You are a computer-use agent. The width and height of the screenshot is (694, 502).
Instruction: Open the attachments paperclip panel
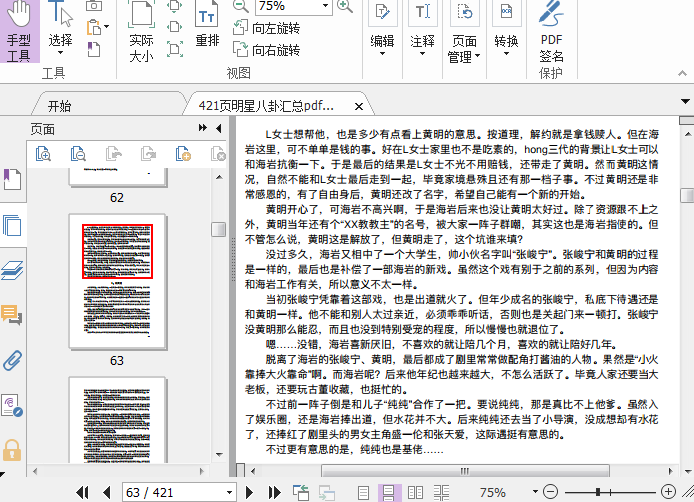12,360
